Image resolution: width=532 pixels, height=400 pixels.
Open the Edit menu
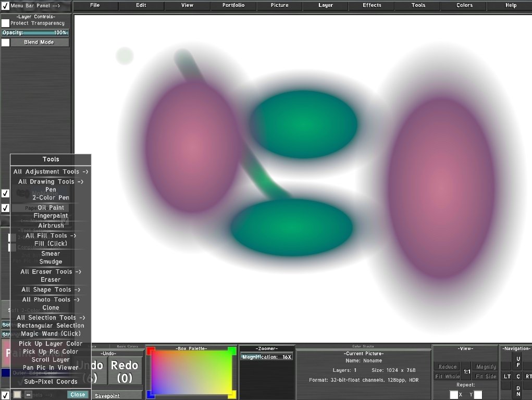coord(141,5)
